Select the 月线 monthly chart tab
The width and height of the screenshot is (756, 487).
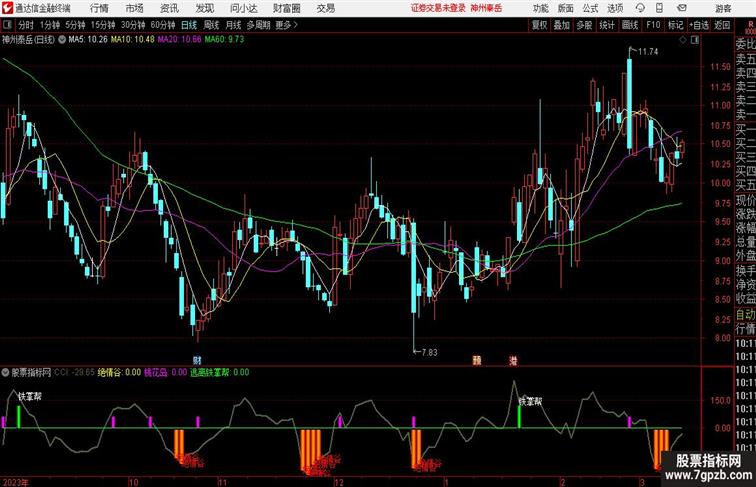coord(233,25)
